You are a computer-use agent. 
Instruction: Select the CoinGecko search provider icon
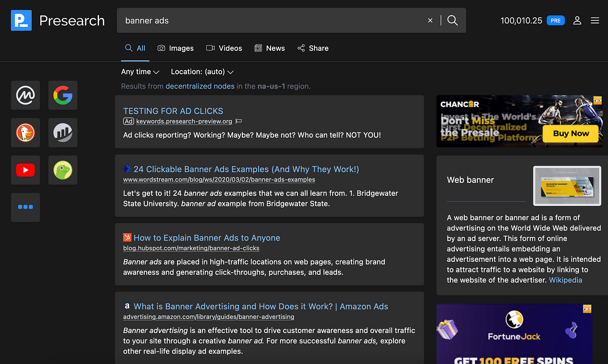[63, 170]
